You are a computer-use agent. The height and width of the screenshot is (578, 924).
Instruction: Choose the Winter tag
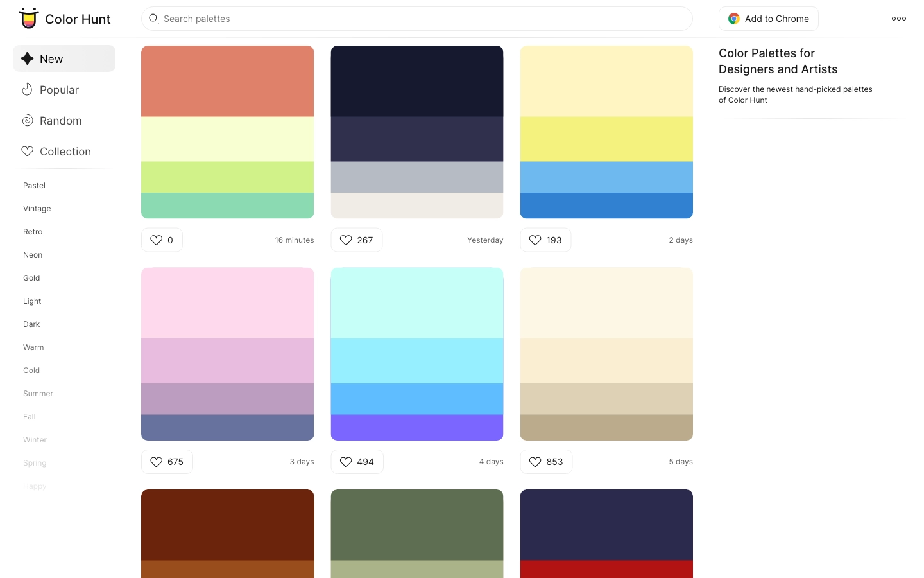(x=35, y=440)
